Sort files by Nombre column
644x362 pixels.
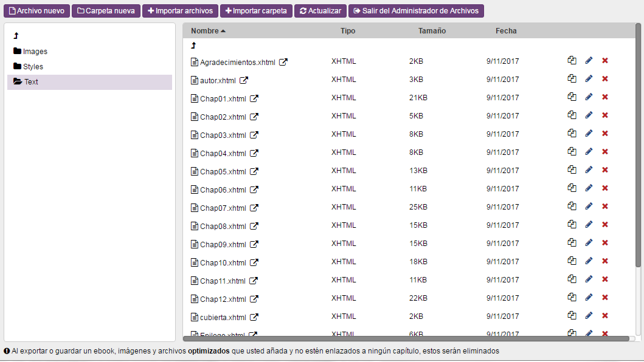tap(208, 31)
